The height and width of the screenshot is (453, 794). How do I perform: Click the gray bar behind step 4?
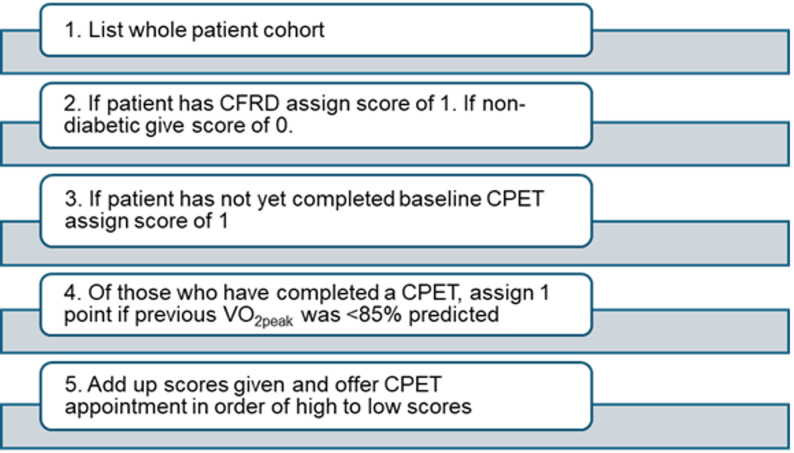pyautogui.click(x=691, y=331)
